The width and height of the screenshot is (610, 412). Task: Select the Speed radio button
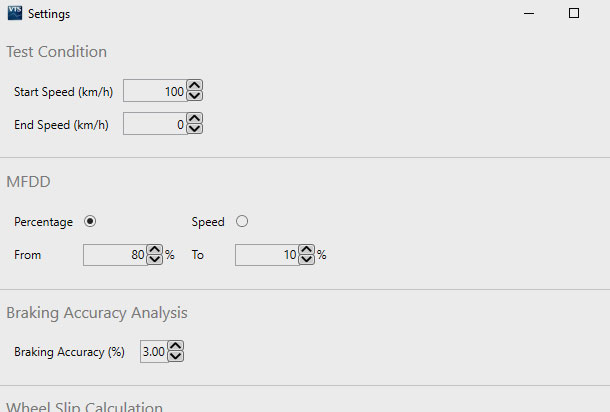click(x=241, y=222)
